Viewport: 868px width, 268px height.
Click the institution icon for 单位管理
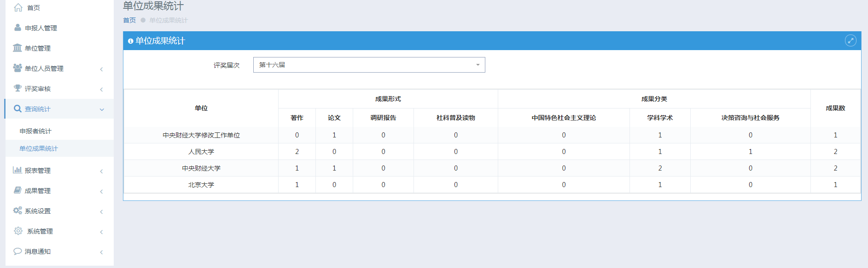coord(17,48)
